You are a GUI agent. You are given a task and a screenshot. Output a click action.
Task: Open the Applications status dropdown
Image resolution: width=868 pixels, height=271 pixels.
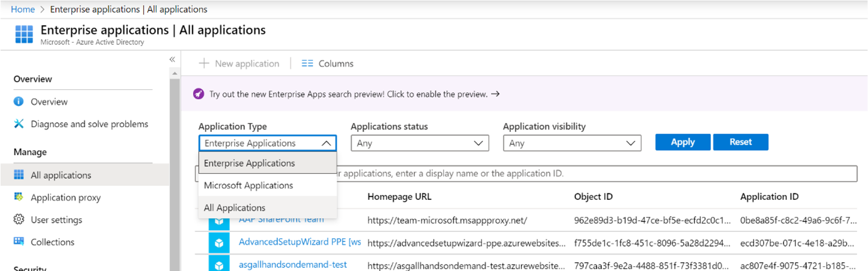420,143
